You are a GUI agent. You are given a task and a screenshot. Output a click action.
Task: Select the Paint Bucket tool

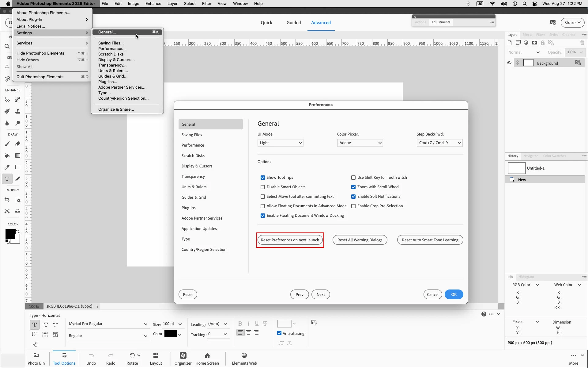pos(7,155)
